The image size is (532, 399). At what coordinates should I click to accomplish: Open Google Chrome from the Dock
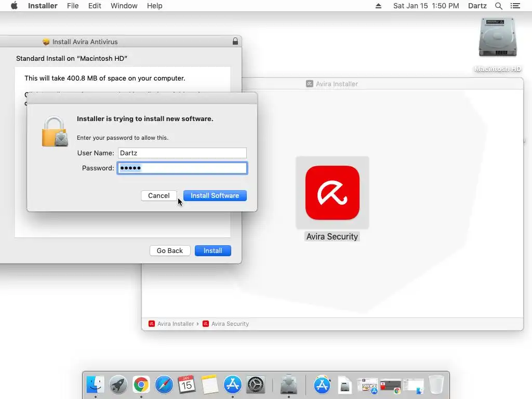coord(141,384)
